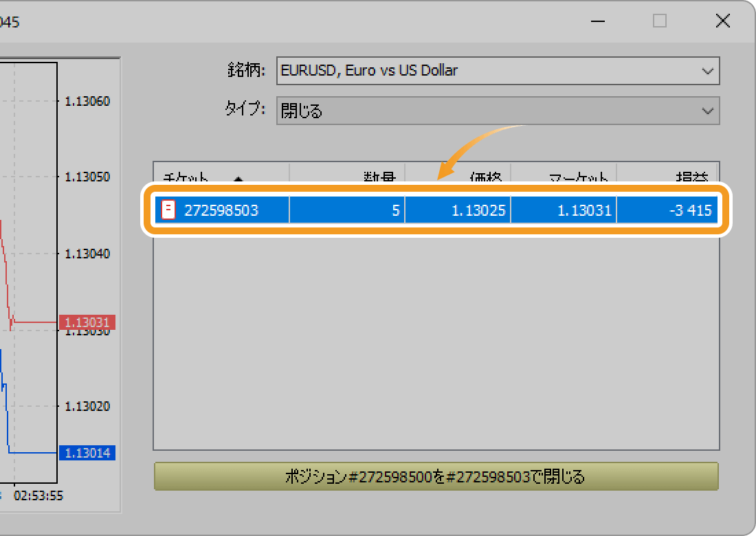Click the red 1.13031 ask price tag

[87, 322]
